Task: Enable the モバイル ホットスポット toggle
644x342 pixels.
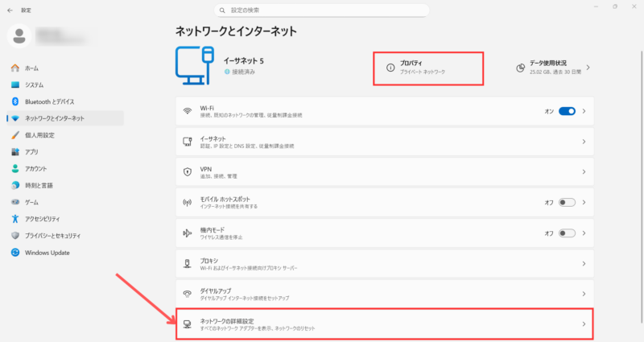Action: 567,203
